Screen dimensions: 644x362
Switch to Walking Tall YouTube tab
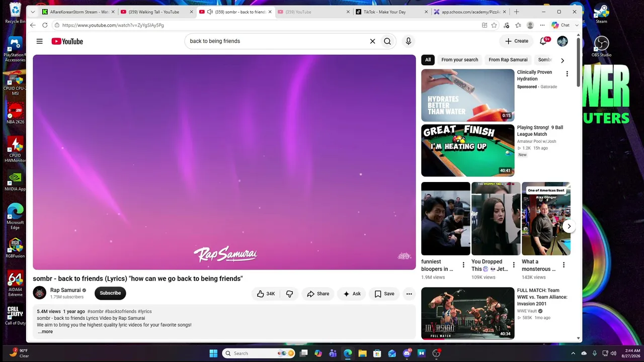[156, 12]
